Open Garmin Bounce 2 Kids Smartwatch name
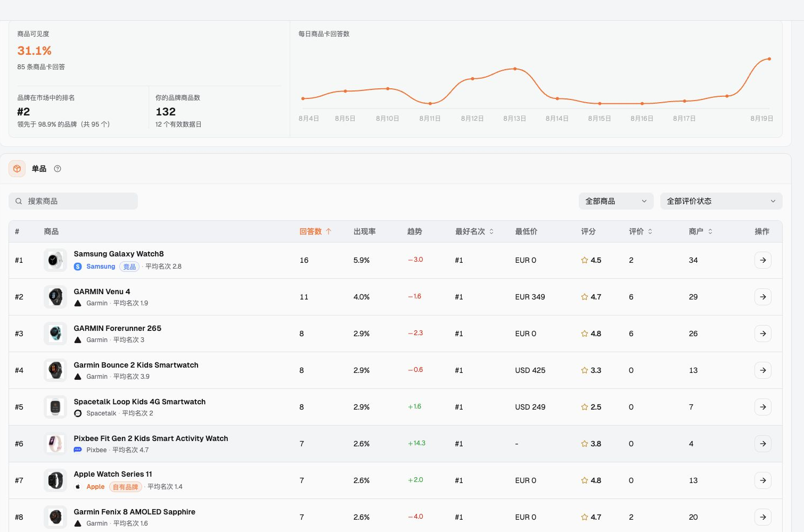The width and height of the screenshot is (804, 532). pos(136,365)
